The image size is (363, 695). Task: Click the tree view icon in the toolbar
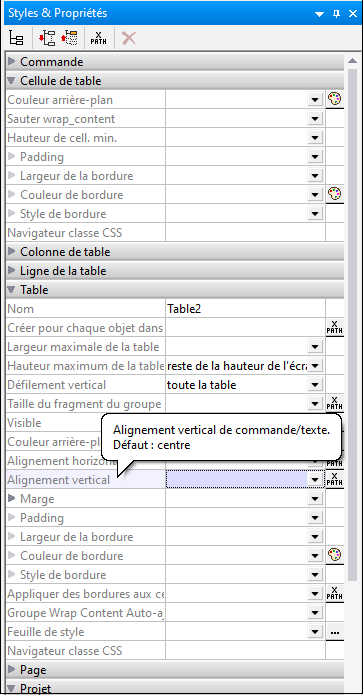click(x=16, y=38)
